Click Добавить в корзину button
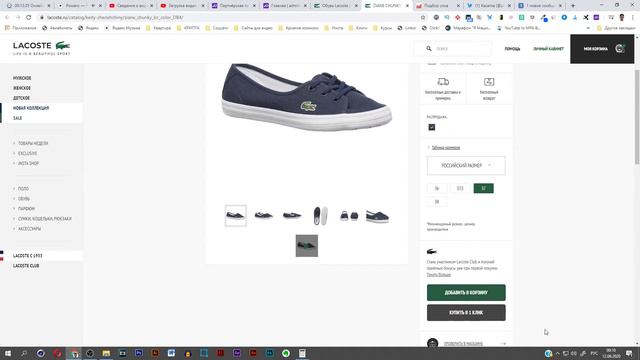 click(x=466, y=292)
